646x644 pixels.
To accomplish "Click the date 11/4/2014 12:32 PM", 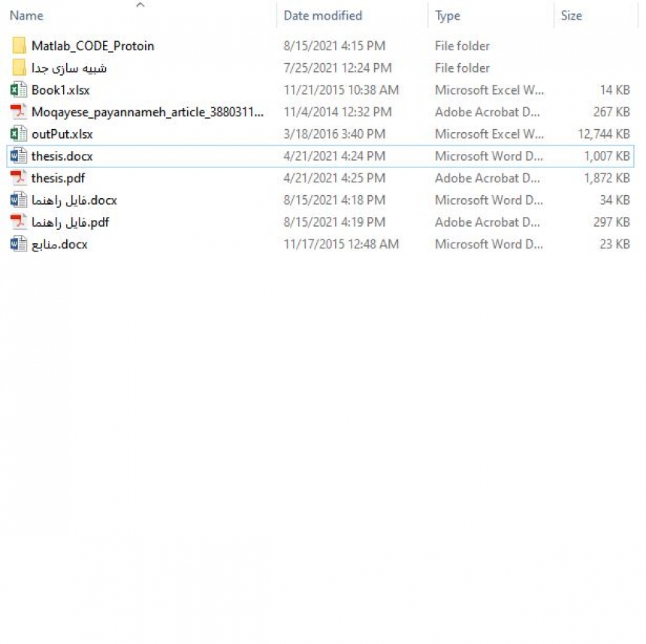I will pos(337,112).
